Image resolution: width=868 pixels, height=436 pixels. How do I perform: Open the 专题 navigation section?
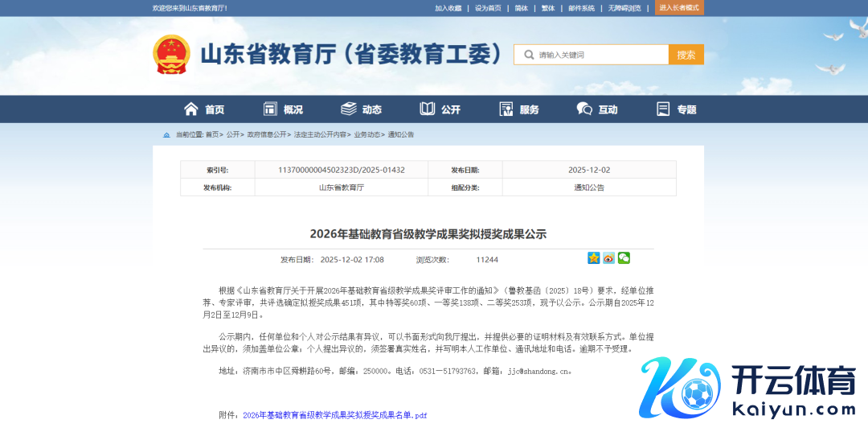677,109
